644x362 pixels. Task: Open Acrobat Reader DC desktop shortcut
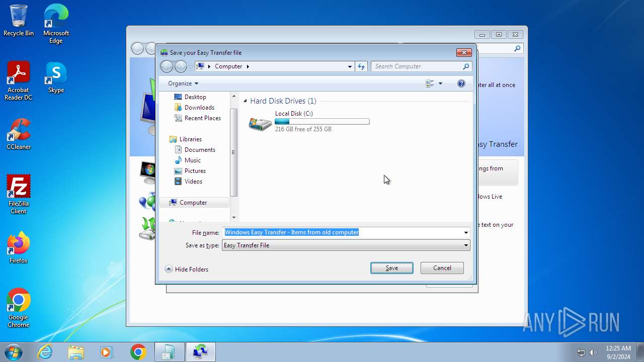[19, 81]
